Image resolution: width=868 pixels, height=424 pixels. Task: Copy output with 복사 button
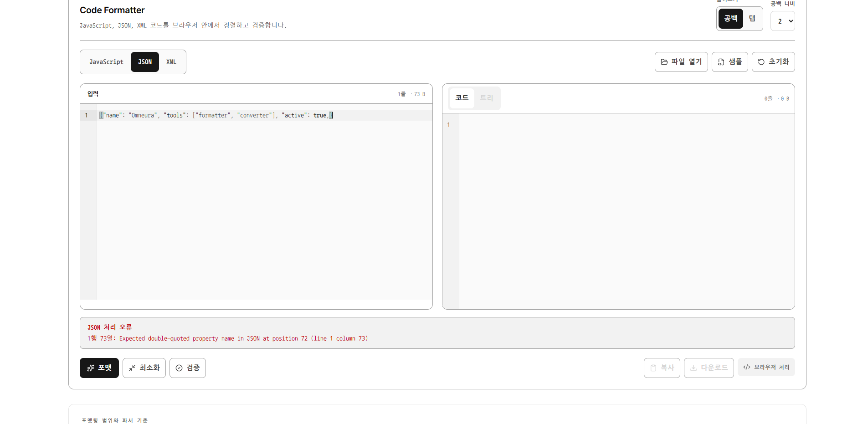click(x=662, y=368)
